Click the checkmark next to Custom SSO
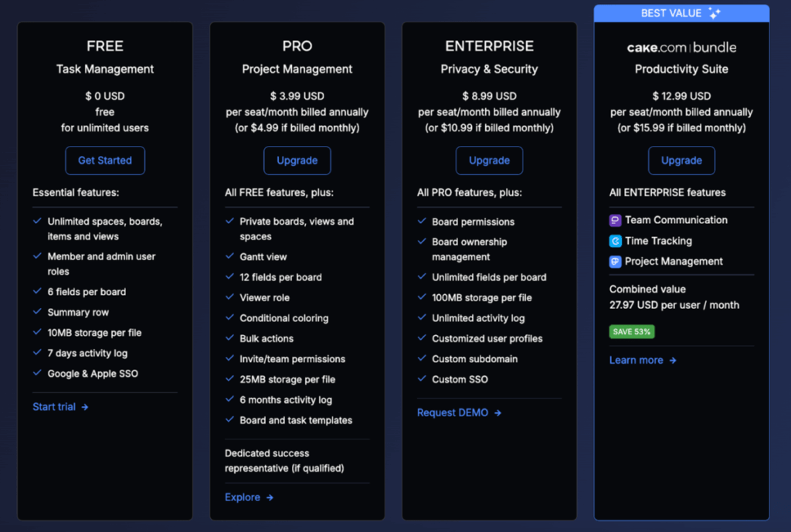 pyautogui.click(x=422, y=379)
